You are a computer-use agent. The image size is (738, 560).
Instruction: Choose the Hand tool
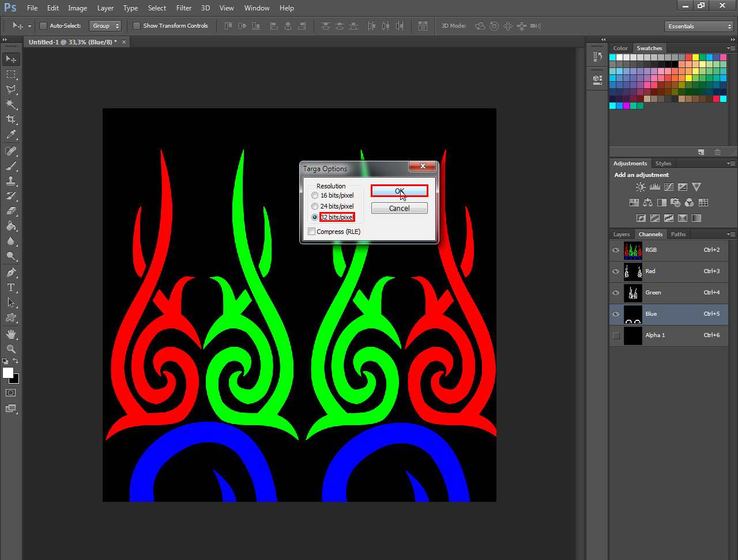click(x=11, y=334)
